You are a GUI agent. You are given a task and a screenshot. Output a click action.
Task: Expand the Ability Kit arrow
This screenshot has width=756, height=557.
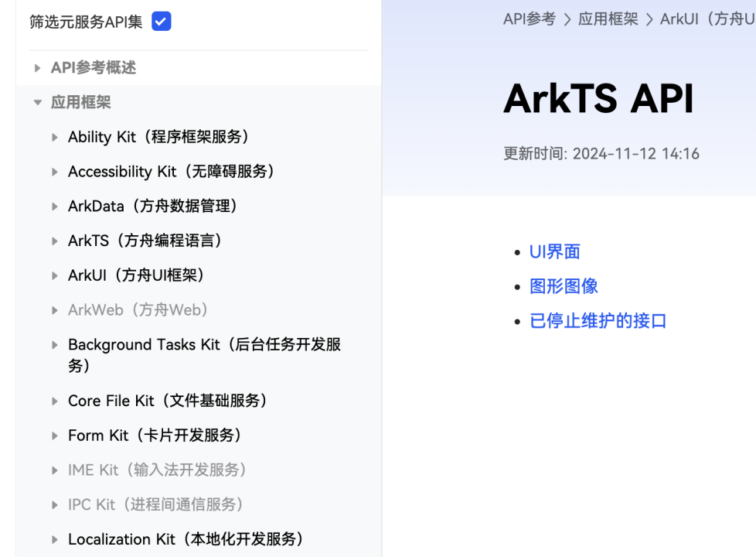(x=54, y=138)
